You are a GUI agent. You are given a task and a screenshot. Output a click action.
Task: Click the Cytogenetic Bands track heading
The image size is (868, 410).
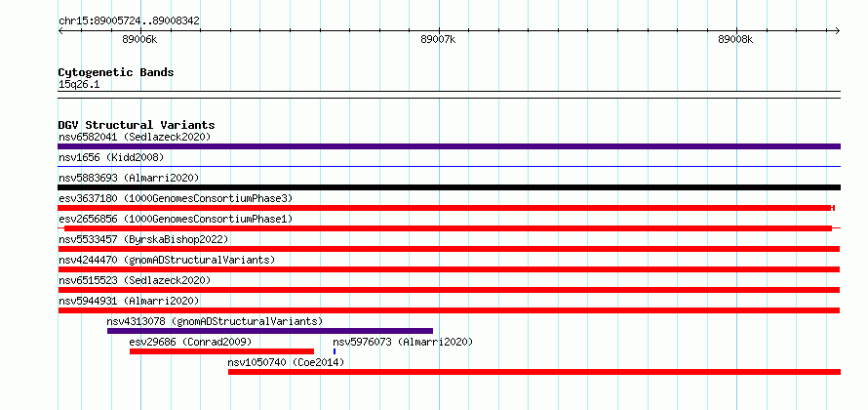tap(116, 72)
